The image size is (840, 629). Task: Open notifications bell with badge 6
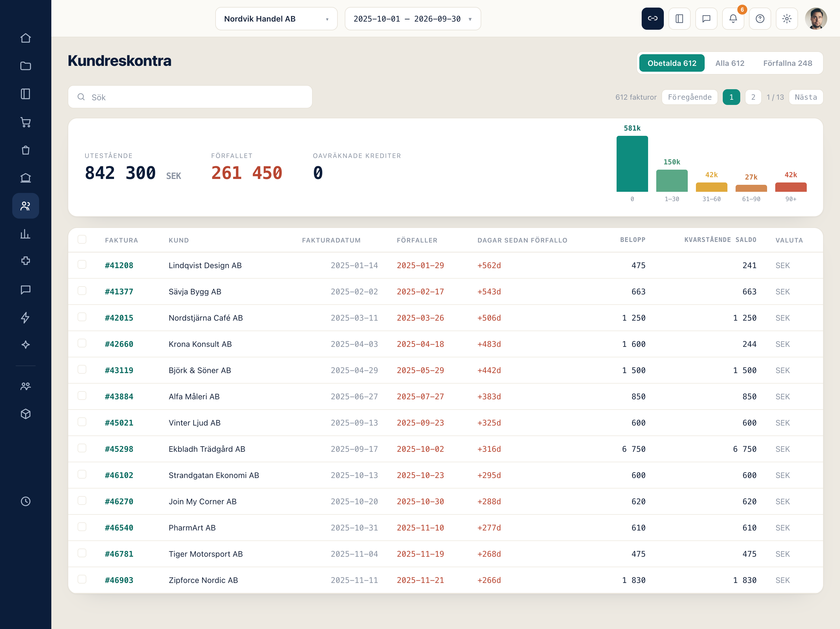(733, 19)
